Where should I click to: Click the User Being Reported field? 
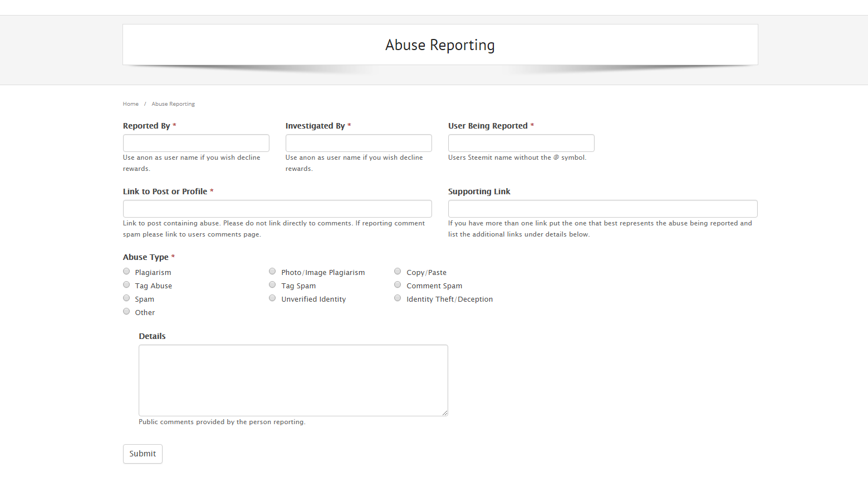click(x=521, y=142)
